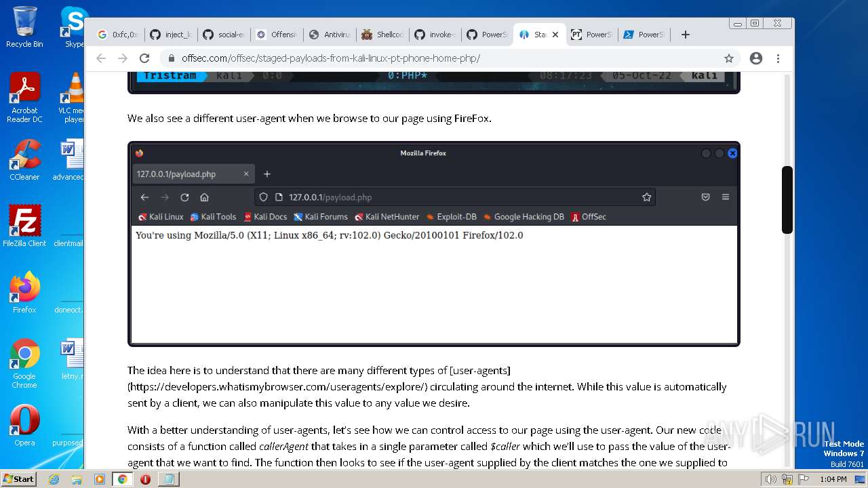Image resolution: width=868 pixels, height=488 pixels.
Task: Launch Google Chrome desktop shortcut
Action: (24, 363)
